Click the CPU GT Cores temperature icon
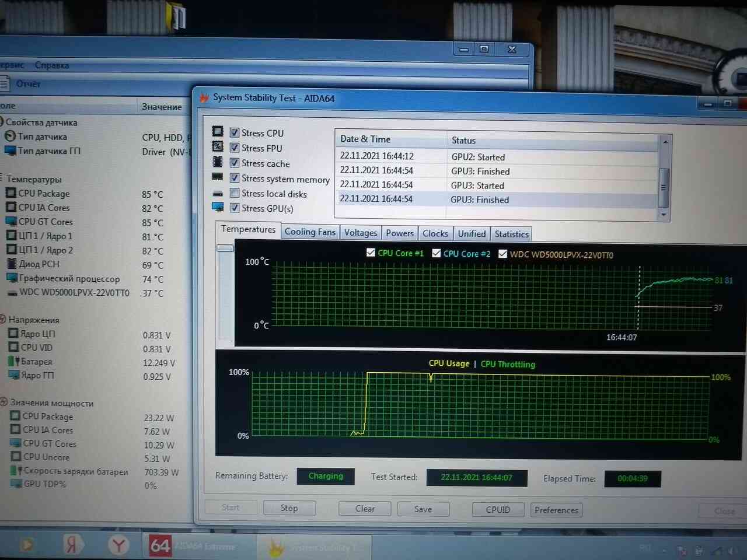The height and width of the screenshot is (560, 747). click(11, 221)
